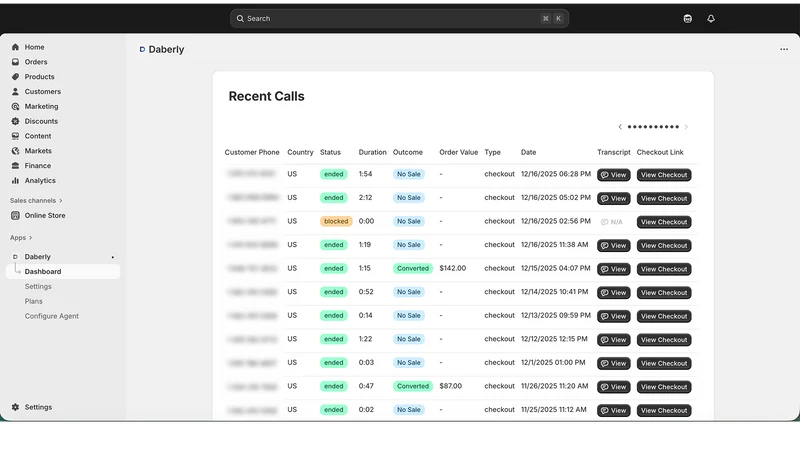Image resolution: width=800 pixels, height=450 pixels.
Task: Click the notifications bell icon
Action: tap(711, 19)
